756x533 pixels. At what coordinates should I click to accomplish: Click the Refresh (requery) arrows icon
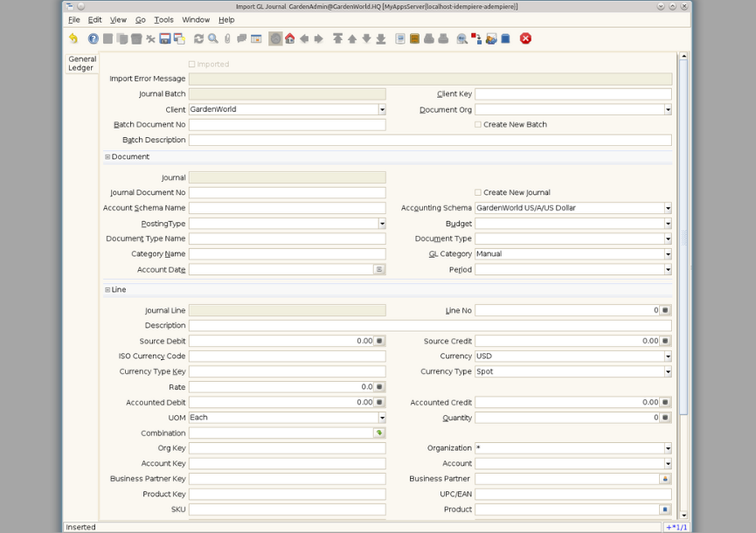pos(198,38)
